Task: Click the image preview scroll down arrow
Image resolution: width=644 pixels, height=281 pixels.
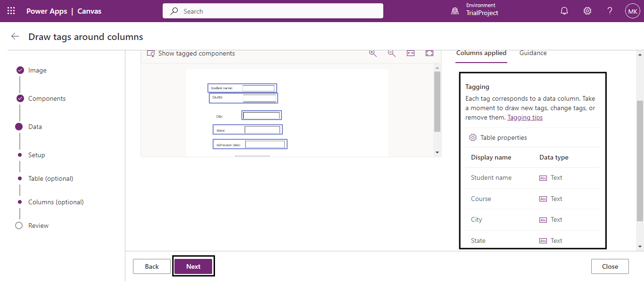Action: coord(437,153)
